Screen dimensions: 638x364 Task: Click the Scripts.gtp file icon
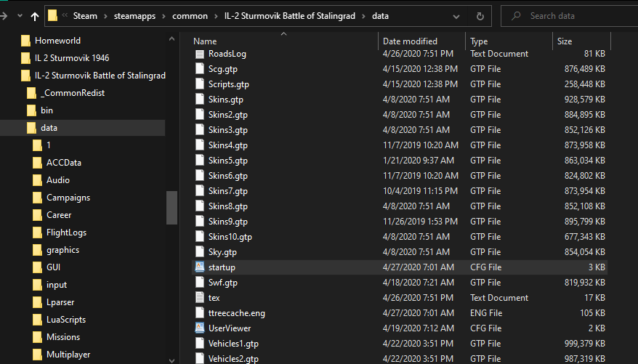199,84
